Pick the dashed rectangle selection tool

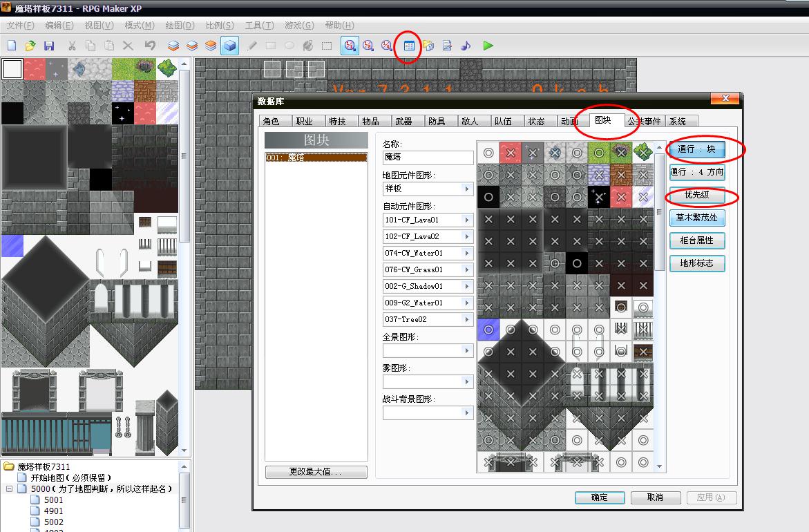(327, 46)
